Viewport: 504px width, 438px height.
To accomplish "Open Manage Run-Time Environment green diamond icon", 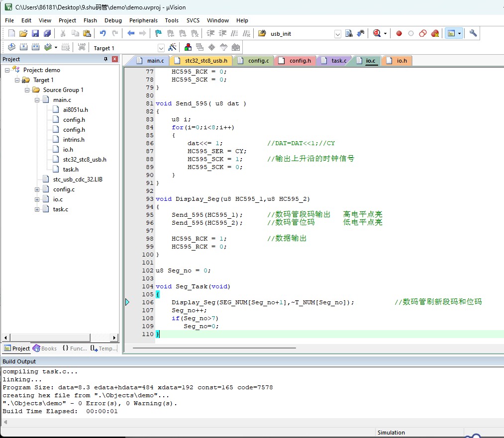I will (x=212, y=48).
